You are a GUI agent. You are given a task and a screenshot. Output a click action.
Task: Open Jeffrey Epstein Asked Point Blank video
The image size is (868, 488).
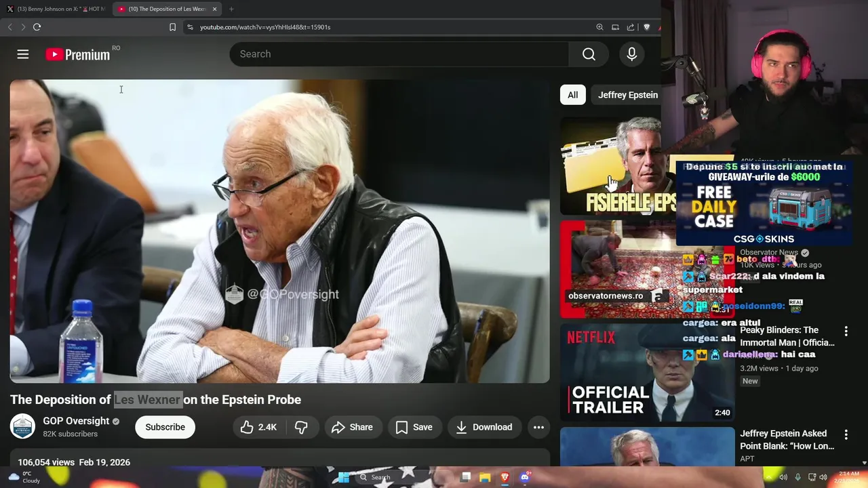point(787,440)
